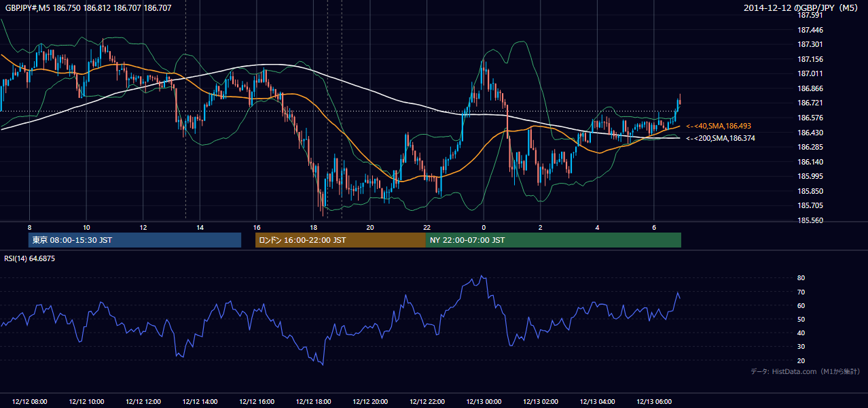
Task: Click the HistData.com data source credit
Action: 805,371
